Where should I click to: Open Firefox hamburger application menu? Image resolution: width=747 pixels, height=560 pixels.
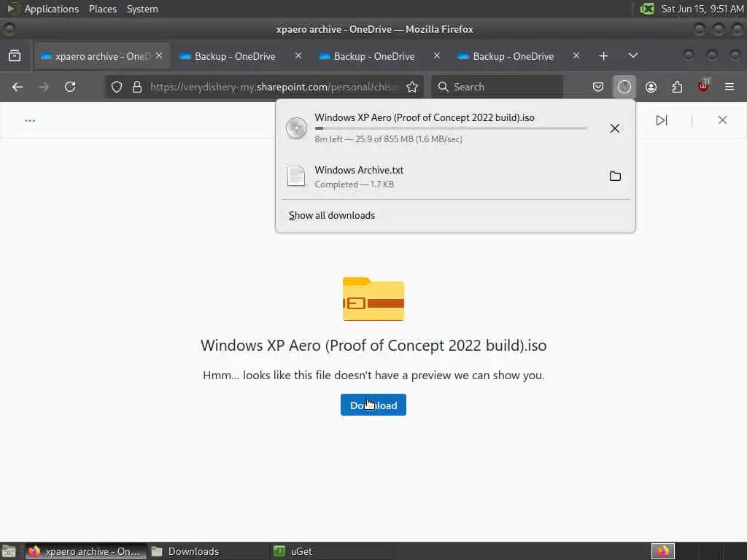tap(729, 87)
